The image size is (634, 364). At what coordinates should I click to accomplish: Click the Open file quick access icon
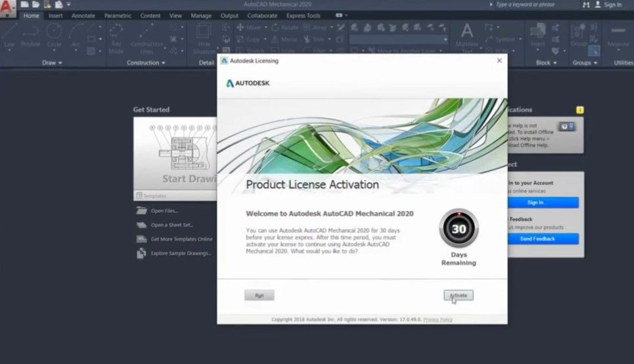[x=36, y=5]
